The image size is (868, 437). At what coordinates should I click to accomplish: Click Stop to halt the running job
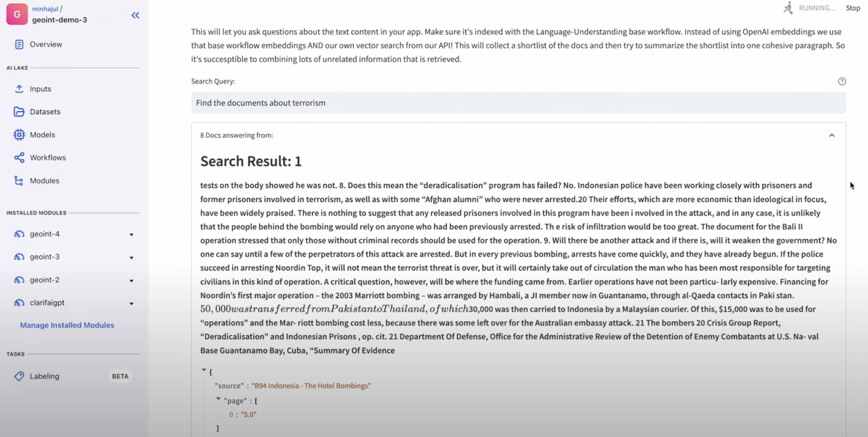pyautogui.click(x=853, y=8)
